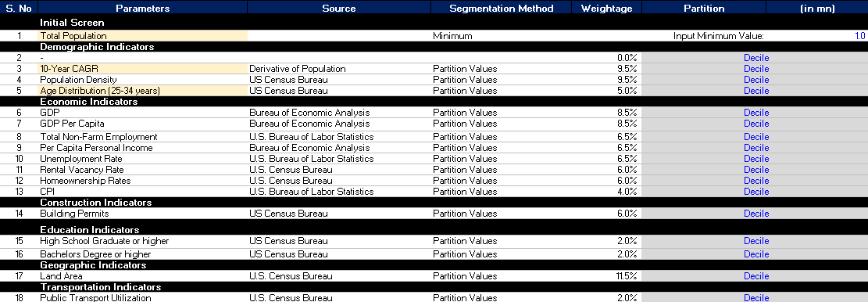
Task: Select the Public Transport Utilization row
Action: click(x=434, y=297)
